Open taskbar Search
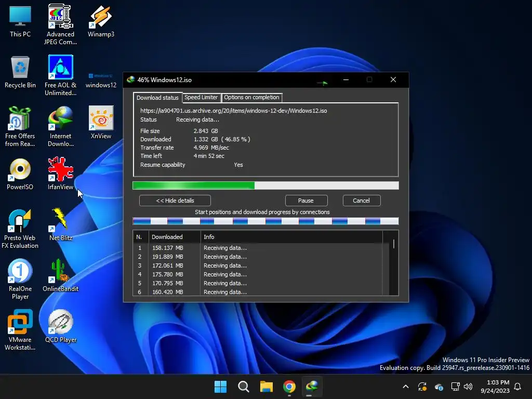 243,387
